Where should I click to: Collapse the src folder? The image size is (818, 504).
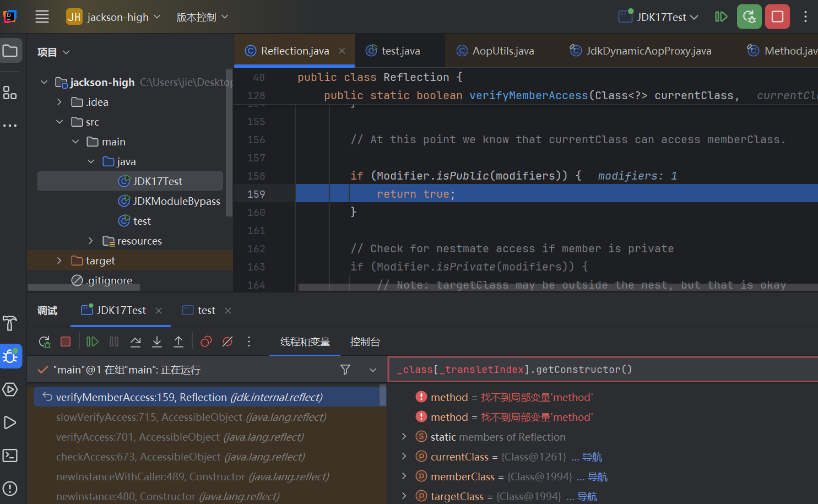click(x=59, y=122)
